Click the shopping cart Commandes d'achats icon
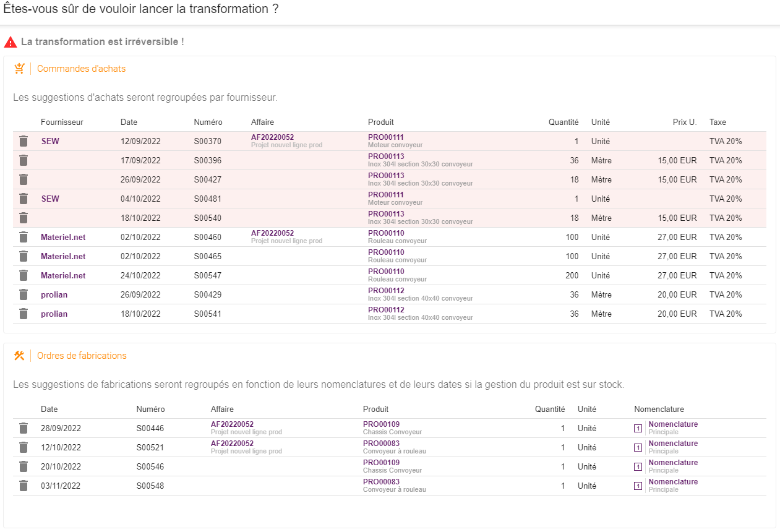 tap(19, 69)
